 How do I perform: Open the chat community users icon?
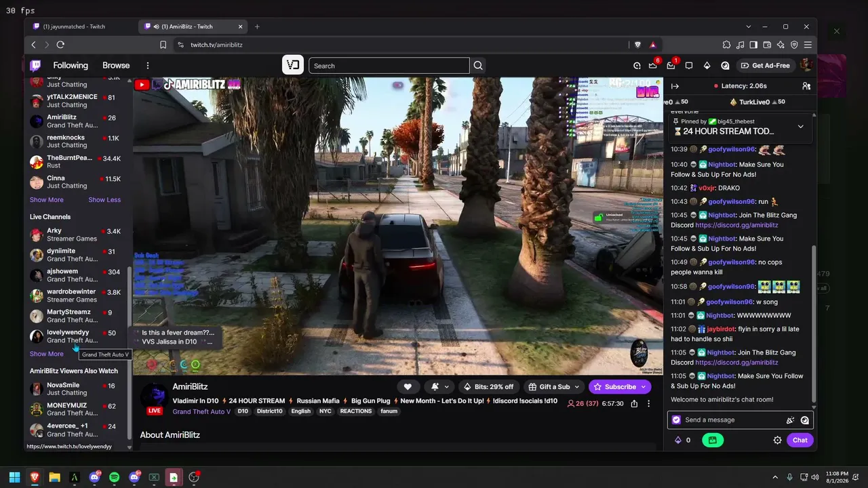tap(806, 86)
